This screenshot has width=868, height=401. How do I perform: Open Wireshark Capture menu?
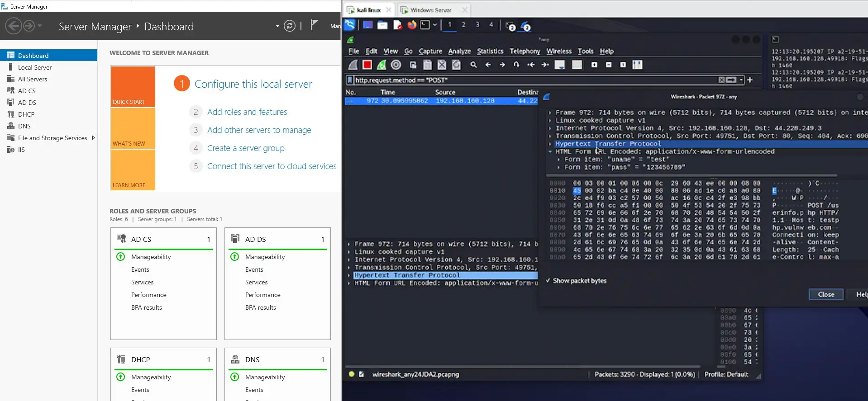click(x=430, y=51)
